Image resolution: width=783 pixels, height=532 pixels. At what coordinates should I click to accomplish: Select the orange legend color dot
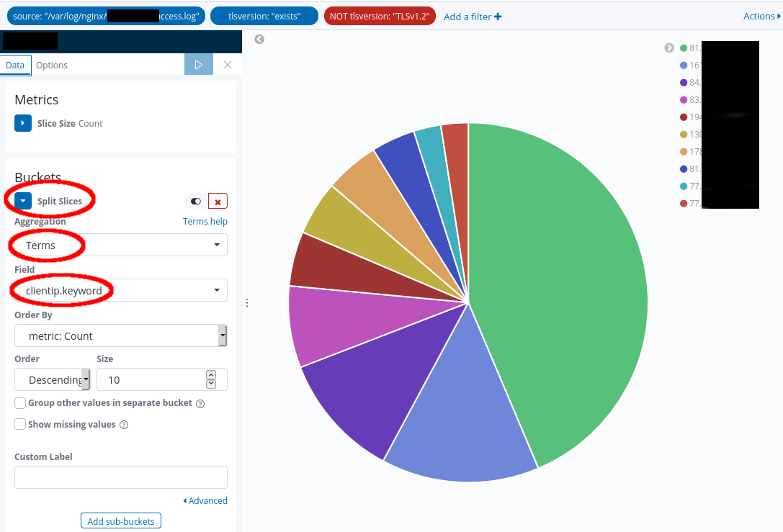(x=684, y=152)
